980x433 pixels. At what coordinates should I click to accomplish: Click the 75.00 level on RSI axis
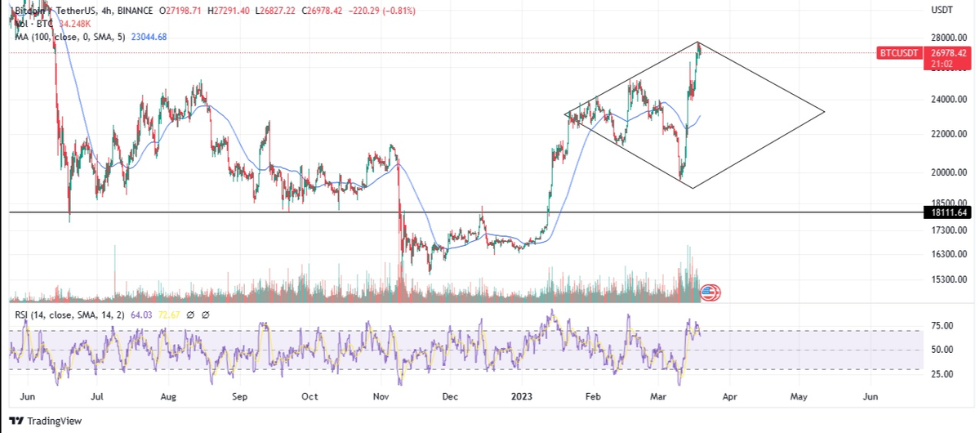942,325
